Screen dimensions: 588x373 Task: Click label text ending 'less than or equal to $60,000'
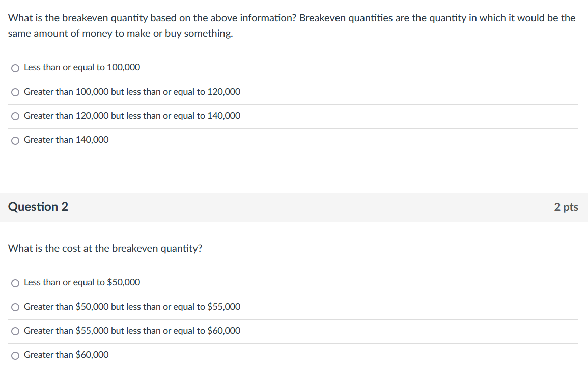[132, 331]
